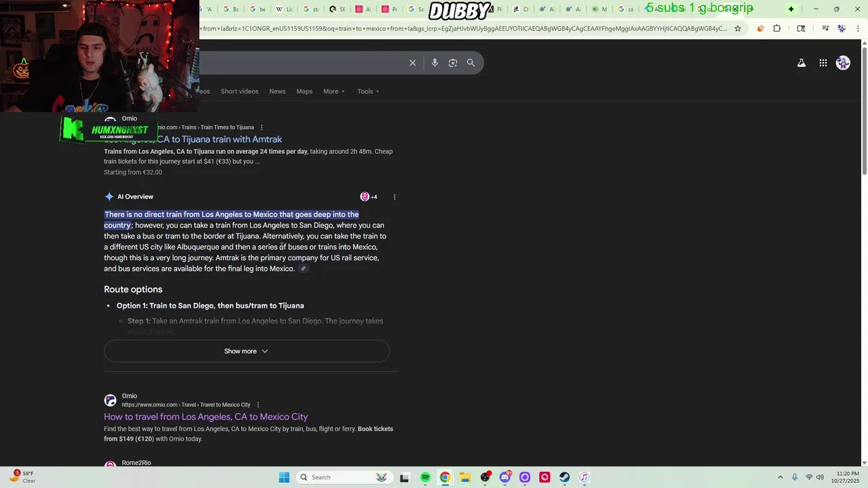868x488 pixels.
Task: Open Windows Start menu
Action: click(x=284, y=477)
